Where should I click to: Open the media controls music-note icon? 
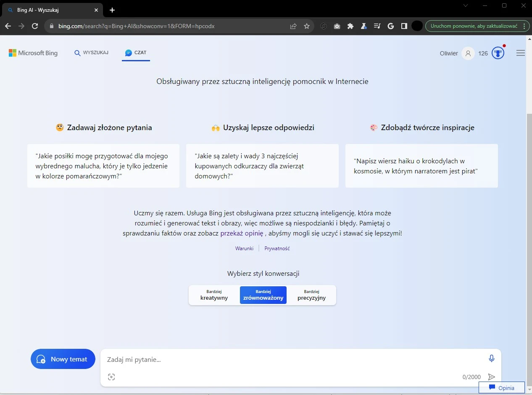pos(377,26)
